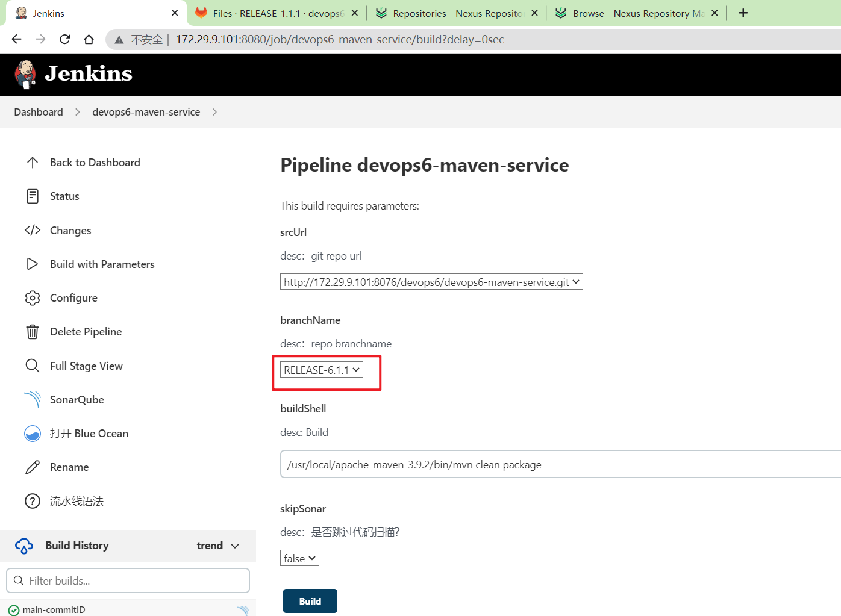Click the buildShell mvn command input
This screenshot has height=616, width=841.
tap(560, 464)
